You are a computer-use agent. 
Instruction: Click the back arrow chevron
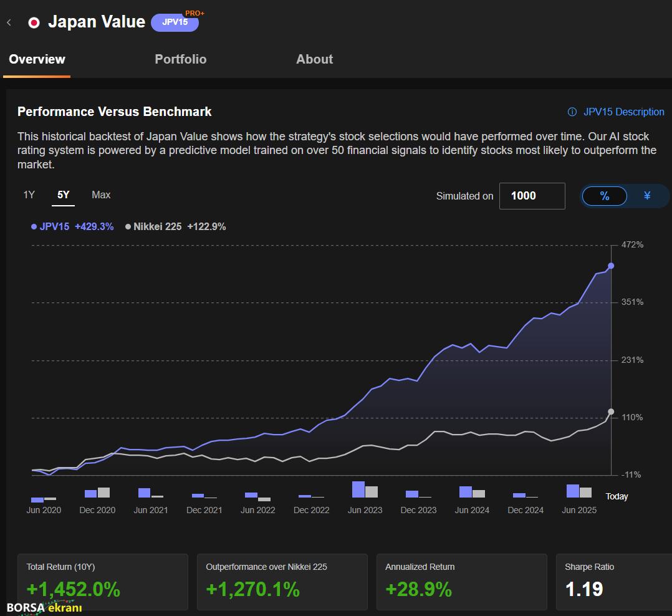pyautogui.click(x=9, y=22)
